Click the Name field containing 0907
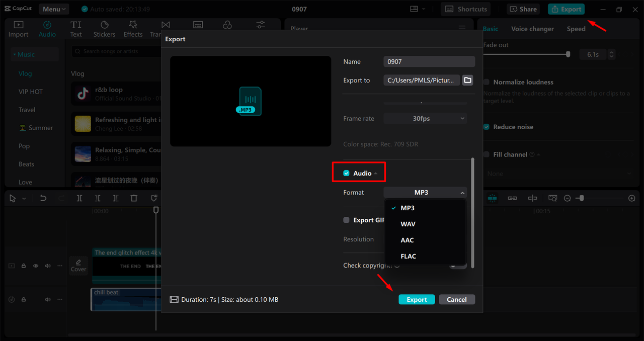This screenshot has width=644, height=341. pos(429,61)
